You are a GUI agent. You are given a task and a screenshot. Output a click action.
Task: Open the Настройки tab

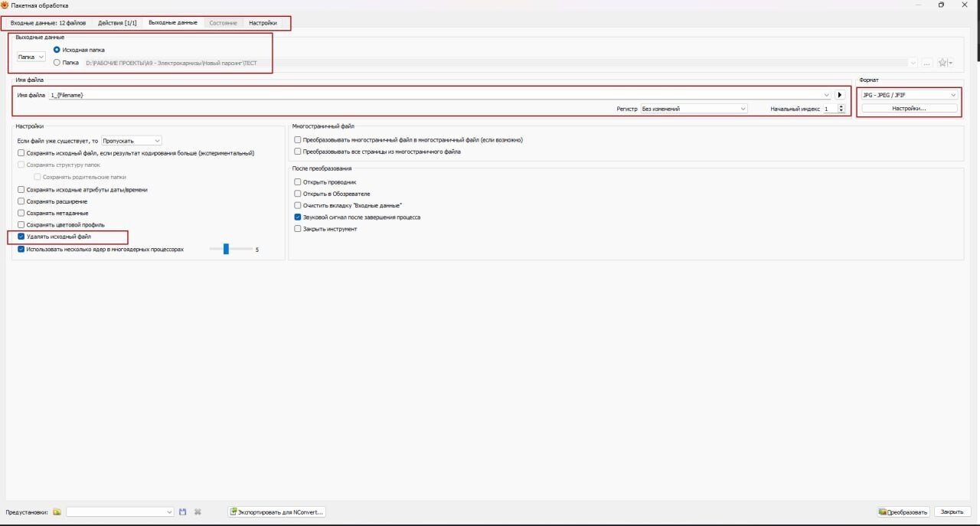263,23
